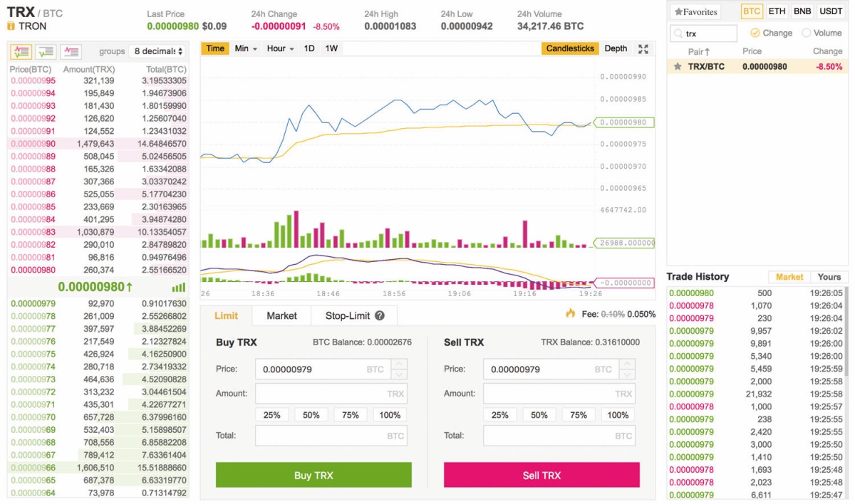Click buy order priced 0.00000966
Image resolution: width=855 pixels, height=504 pixels.
click(98, 468)
